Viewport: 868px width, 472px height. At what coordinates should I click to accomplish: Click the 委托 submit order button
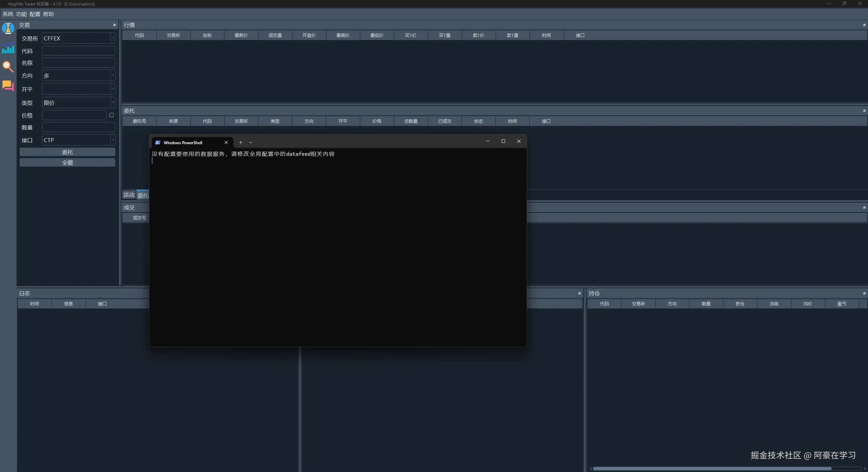pos(67,152)
